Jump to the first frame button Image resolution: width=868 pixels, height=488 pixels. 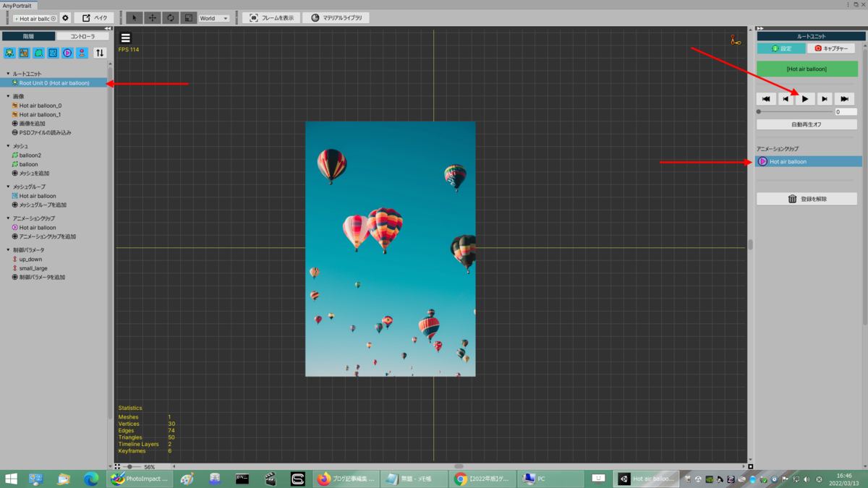tap(766, 99)
